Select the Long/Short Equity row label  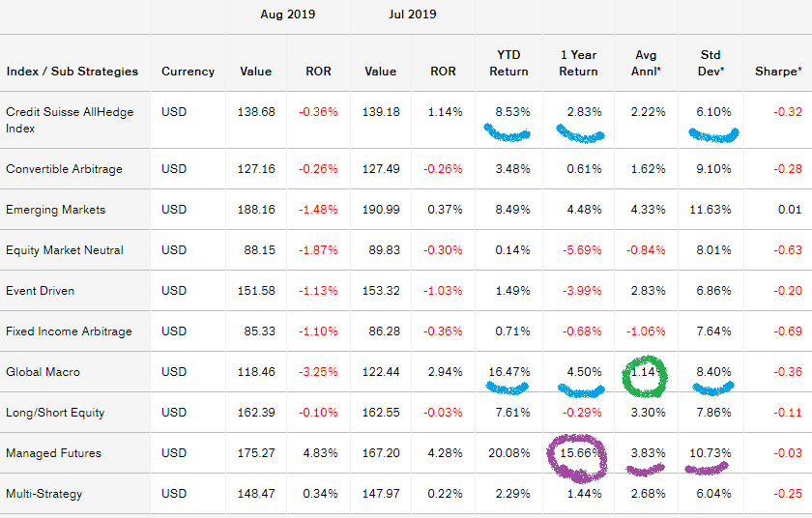55,413
